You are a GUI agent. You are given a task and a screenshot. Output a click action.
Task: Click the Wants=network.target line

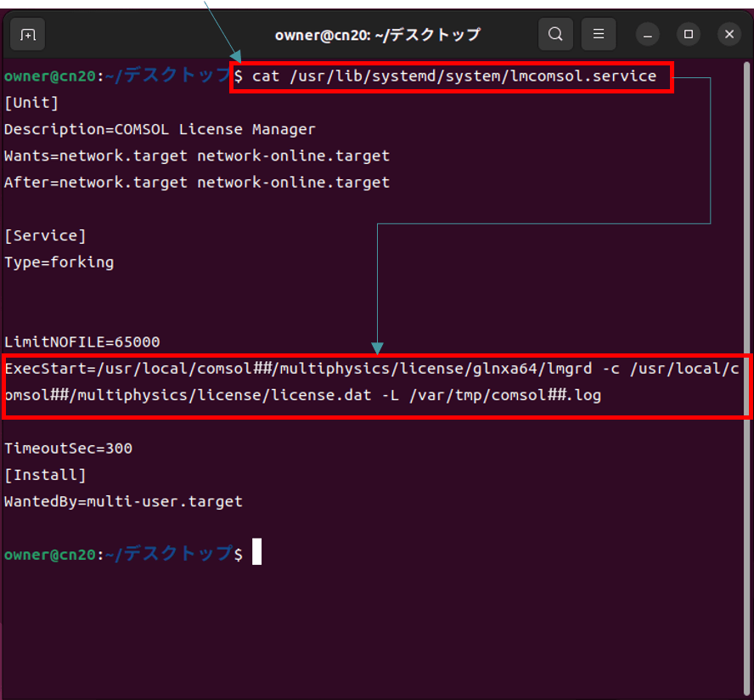pyautogui.click(x=197, y=155)
